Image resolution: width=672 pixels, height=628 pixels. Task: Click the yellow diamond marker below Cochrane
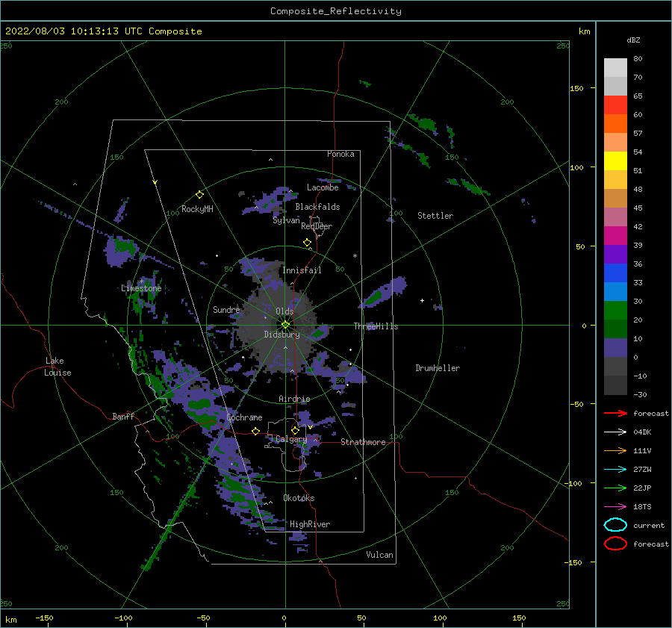pos(255,431)
